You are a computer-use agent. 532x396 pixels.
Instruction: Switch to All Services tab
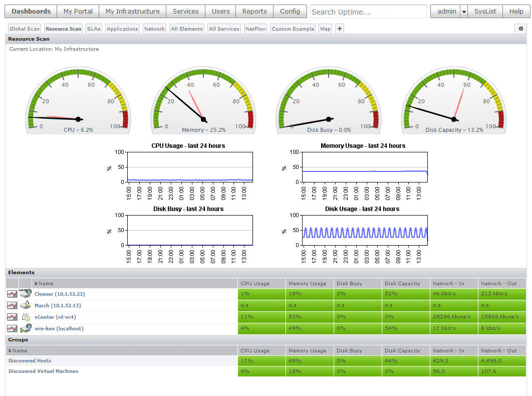[x=224, y=29]
